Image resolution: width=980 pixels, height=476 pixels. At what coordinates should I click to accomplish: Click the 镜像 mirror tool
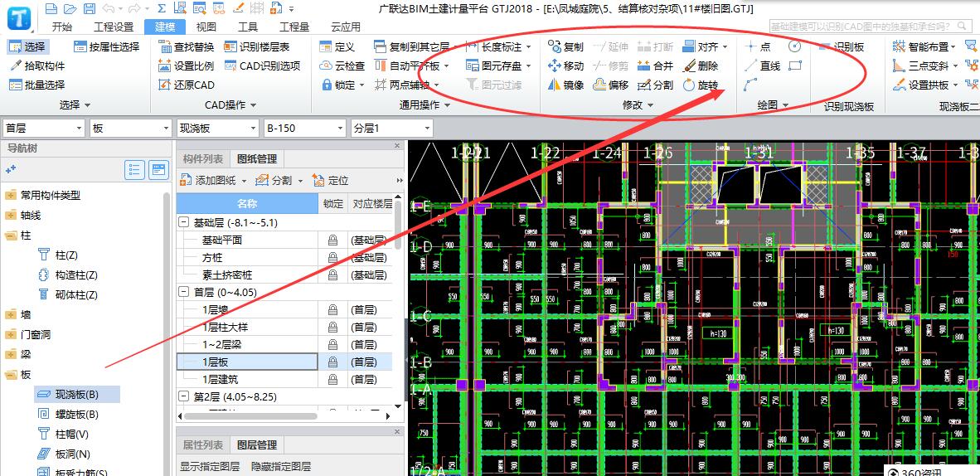pyautogui.click(x=565, y=85)
